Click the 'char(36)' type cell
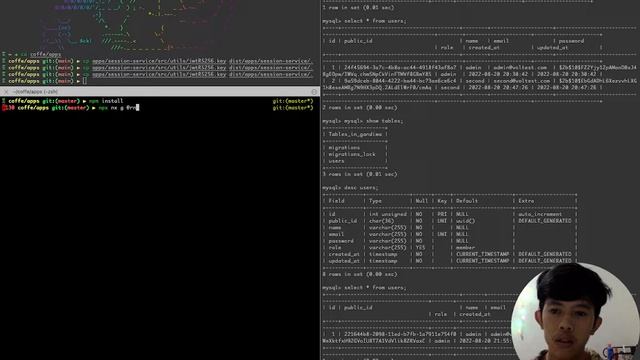This screenshot has width=640, height=360. (x=382, y=221)
